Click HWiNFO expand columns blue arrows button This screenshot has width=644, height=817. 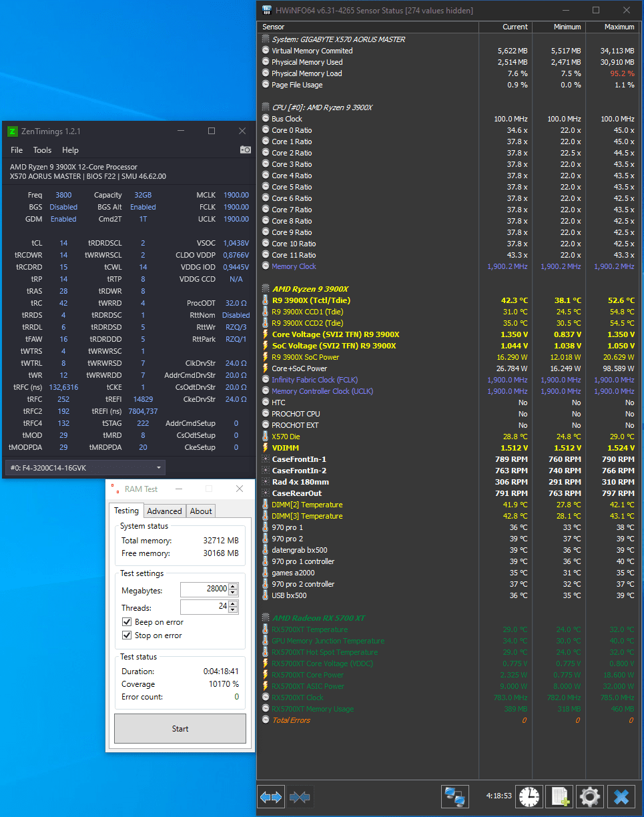point(271,796)
